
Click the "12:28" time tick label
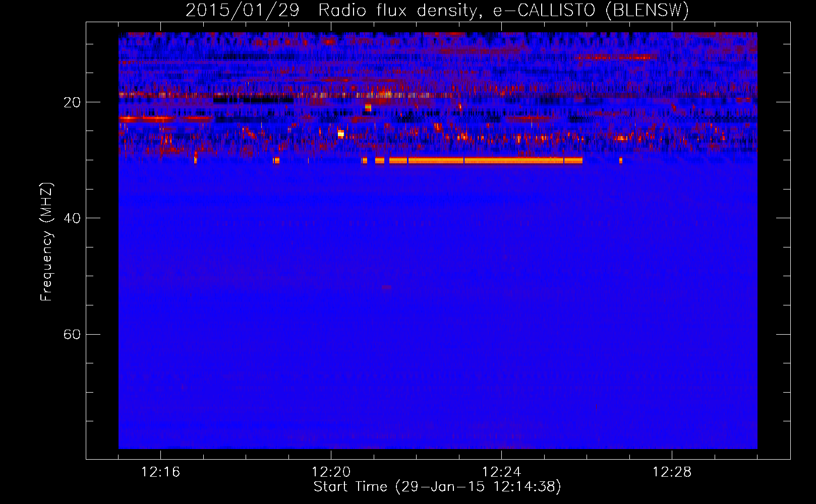point(672,472)
